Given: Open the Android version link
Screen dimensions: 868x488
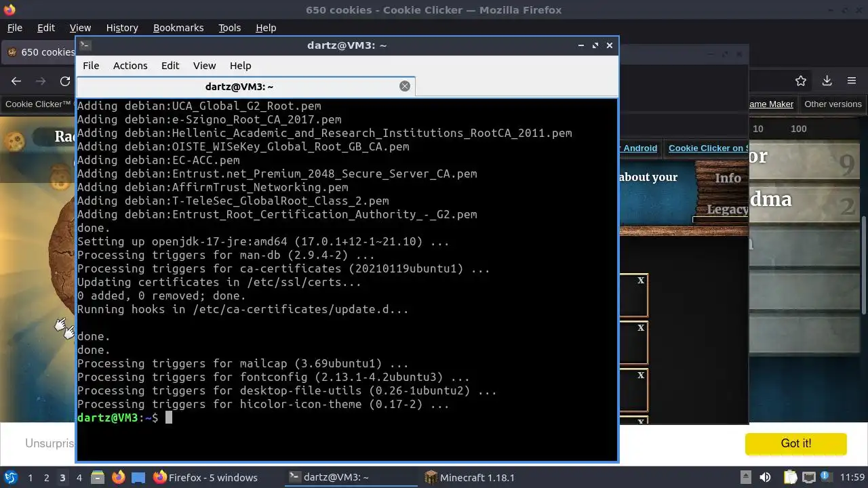Looking at the screenshot, I should click(x=639, y=148).
